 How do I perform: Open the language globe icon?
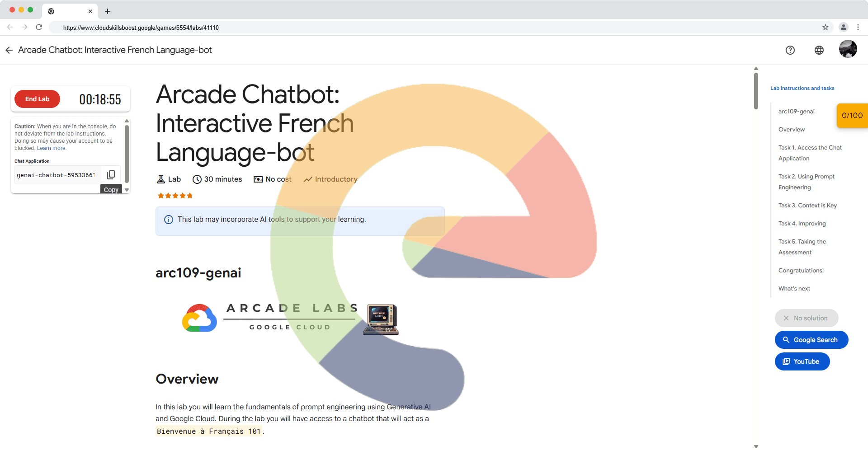(x=819, y=50)
